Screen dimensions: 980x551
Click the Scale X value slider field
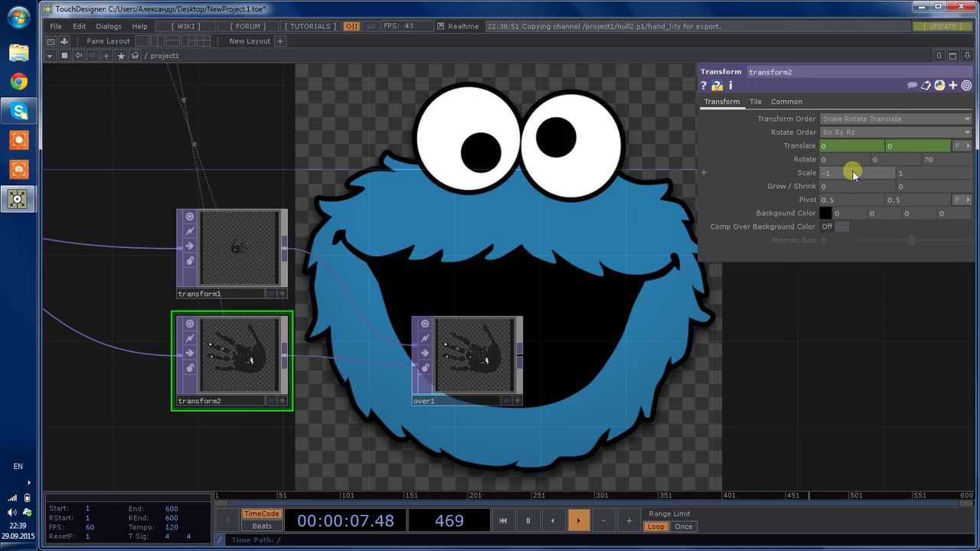(x=857, y=173)
